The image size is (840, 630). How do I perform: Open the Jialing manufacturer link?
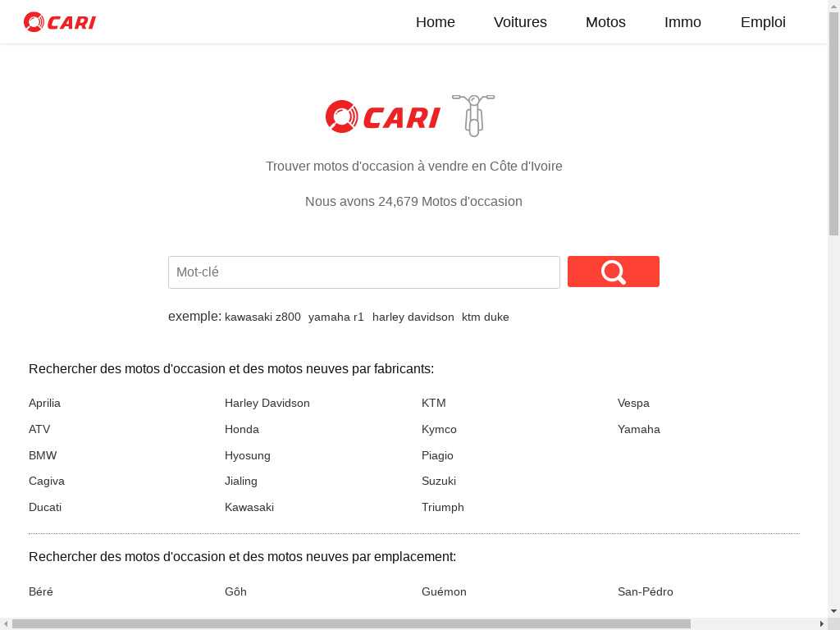(241, 481)
